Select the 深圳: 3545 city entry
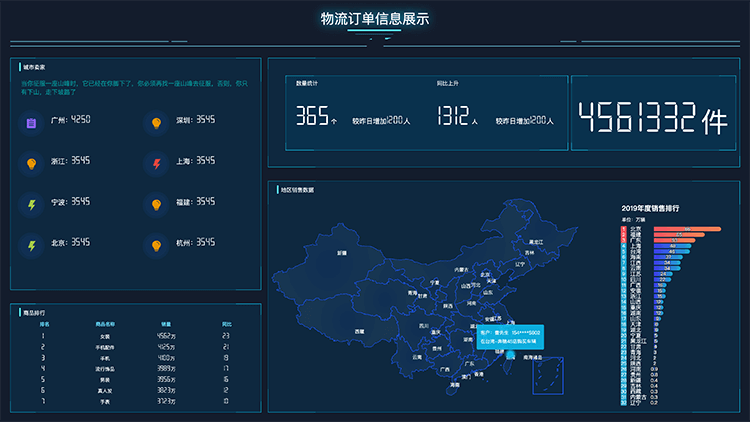The width and height of the screenshot is (750, 422). click(x=196, y=120)
